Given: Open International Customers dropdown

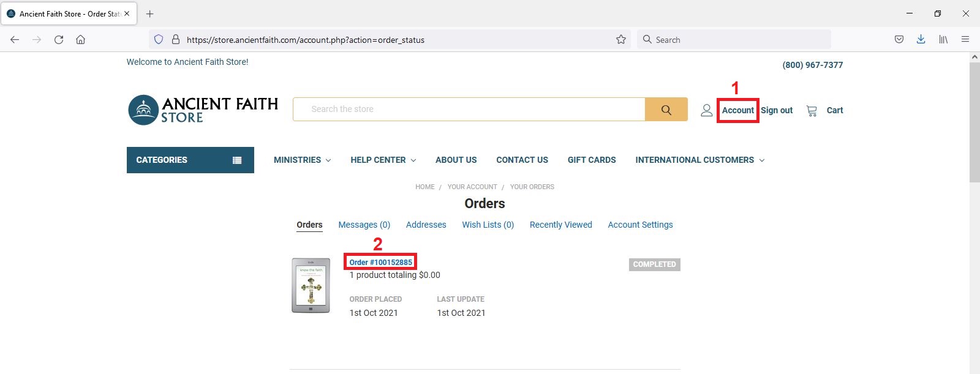Looking at the screenshot, I should pos(699,160).
